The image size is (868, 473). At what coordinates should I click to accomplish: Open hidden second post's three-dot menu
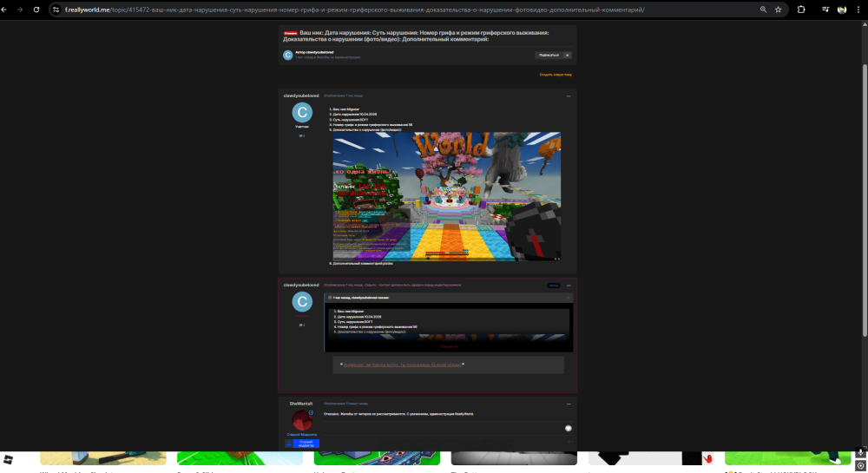pyautogui.click(x=569, y=286)
